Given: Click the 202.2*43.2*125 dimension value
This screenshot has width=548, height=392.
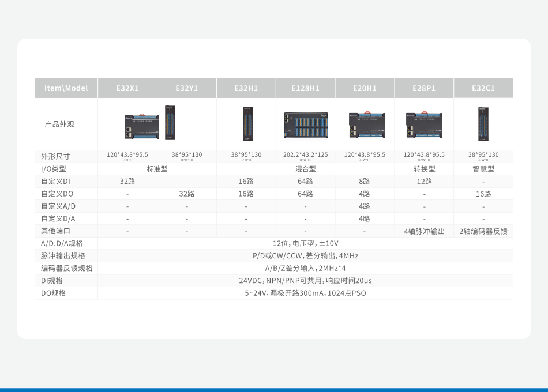Looking at the screenshot, I should [x=306, y=154].
